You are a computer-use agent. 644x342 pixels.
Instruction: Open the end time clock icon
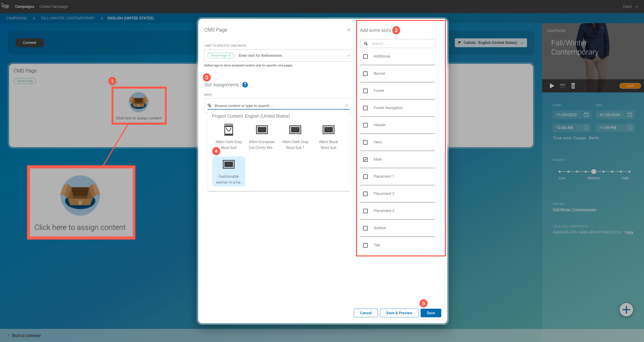click(630, 128)
